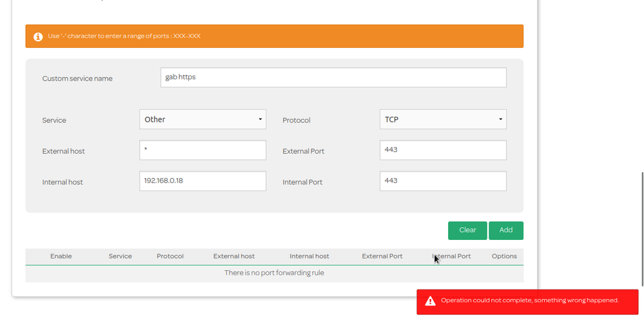Open the Service dropdown showing Other
The height and width of the screenshot is (323, 644).
tap(202, 119)
